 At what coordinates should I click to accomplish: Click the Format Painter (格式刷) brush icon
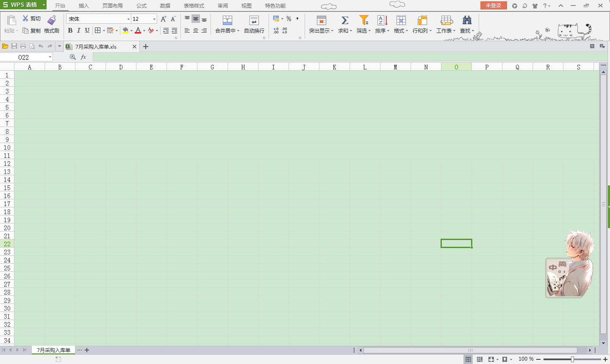coord(52,20)
